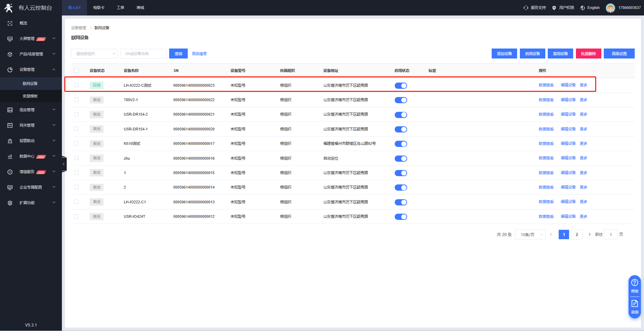This screenshot has height=331, width=644.
Task: Click the 报警联动 alarm bell icon
Action: click(10, 141)
